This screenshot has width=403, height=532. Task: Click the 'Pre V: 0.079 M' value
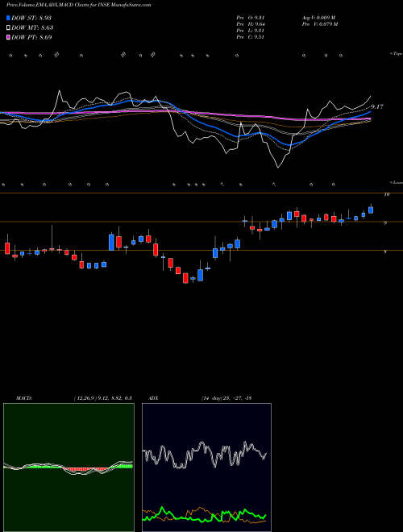319,24
